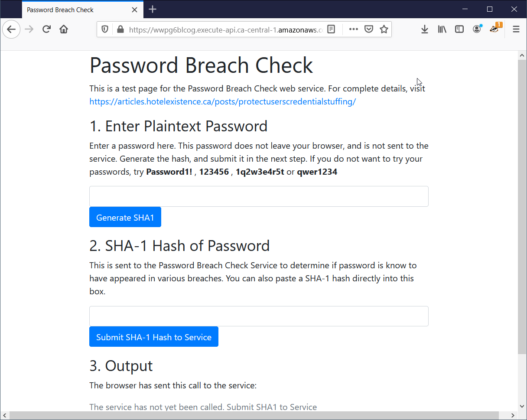Image resolution: width=527 pixels, height=420 pixels.
Task: Focus the plaintext password input field
Action: pos(259,196)
